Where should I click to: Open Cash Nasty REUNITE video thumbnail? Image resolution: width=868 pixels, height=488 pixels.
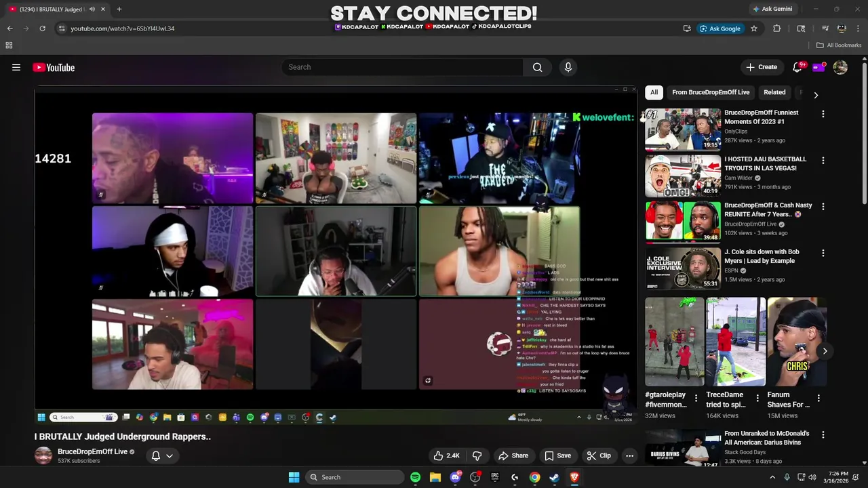click(x=683, y=222)
